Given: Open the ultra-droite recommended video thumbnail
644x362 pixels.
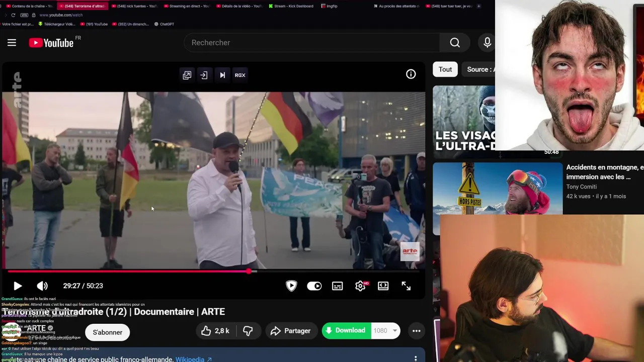Looking at the screenshot, I should 464,122.
